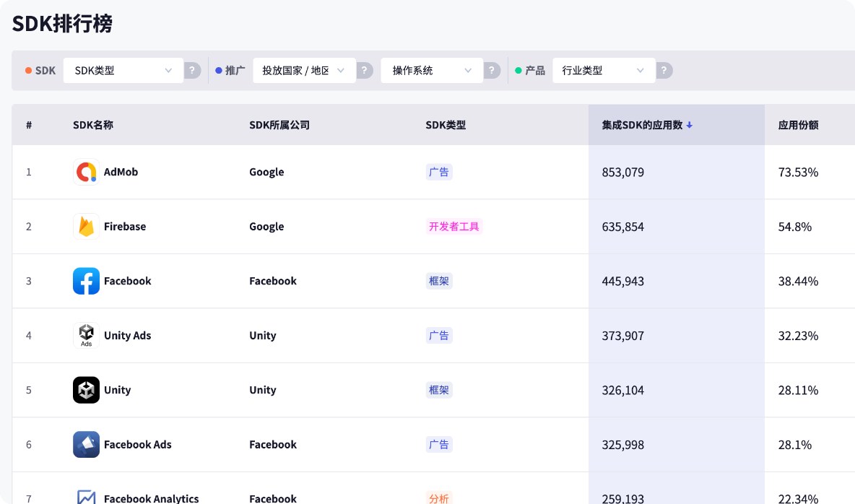Image resolution: width=855 pixels, height=504 pixels.
Task: Click app count 445,943
Action: point(622,282)
